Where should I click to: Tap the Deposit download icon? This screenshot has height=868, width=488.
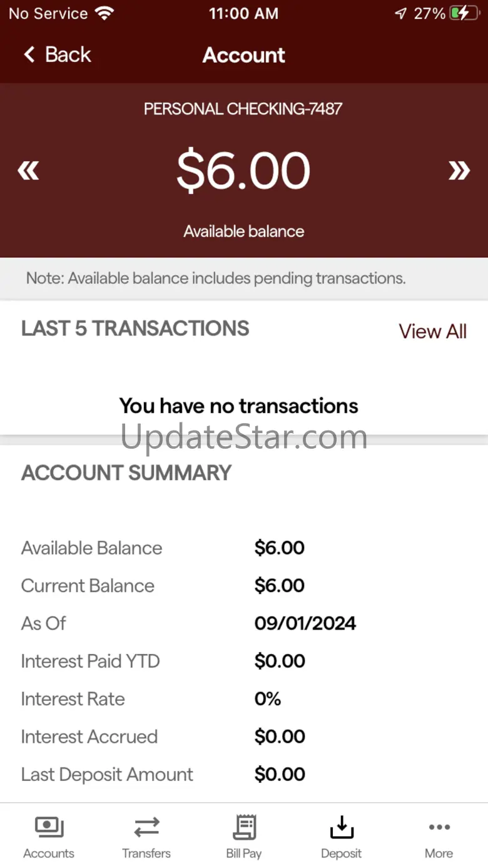click(x=341, y=827)
